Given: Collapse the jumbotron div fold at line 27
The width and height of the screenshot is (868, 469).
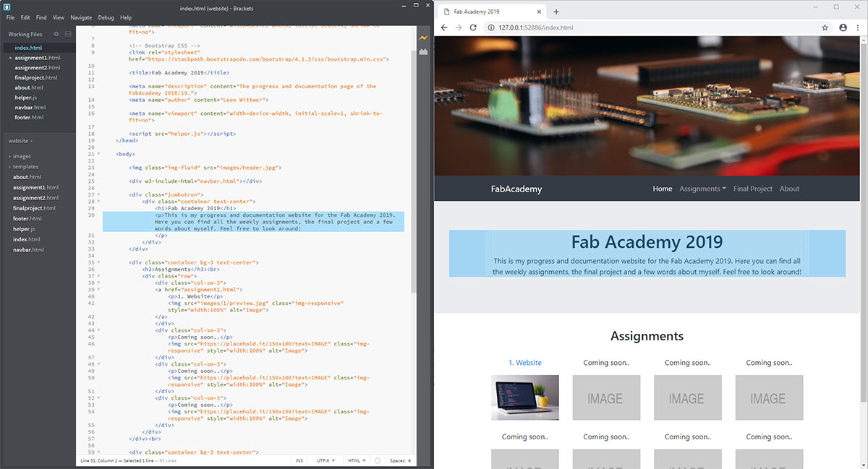Looking at the screenshot, I should pos(98,194).
